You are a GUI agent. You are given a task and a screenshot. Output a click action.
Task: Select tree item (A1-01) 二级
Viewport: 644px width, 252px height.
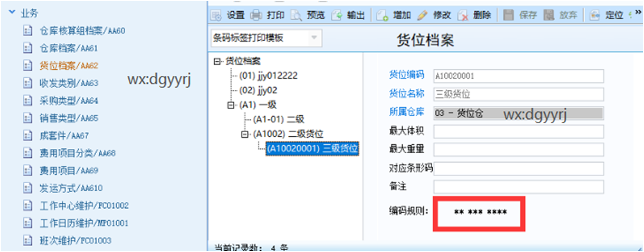(x=278, y=119)
